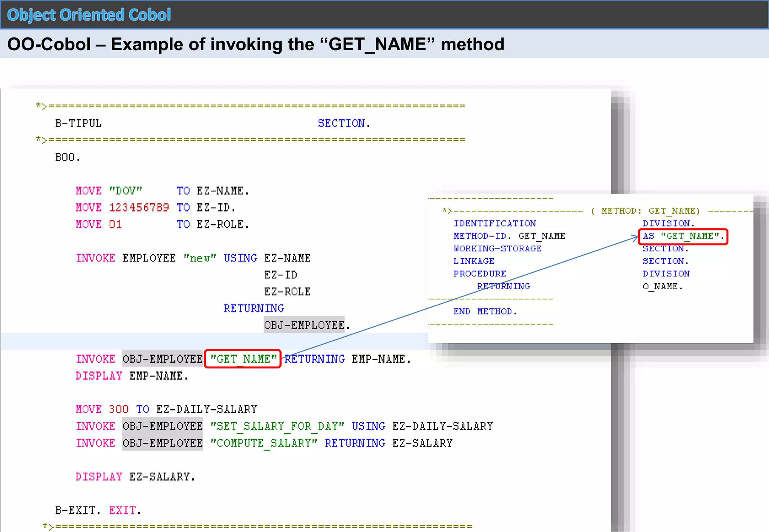
Task: Click highlighted 'OBJ-EMPLOYEE.' after RETURNING
Action: tap(307, 325)
